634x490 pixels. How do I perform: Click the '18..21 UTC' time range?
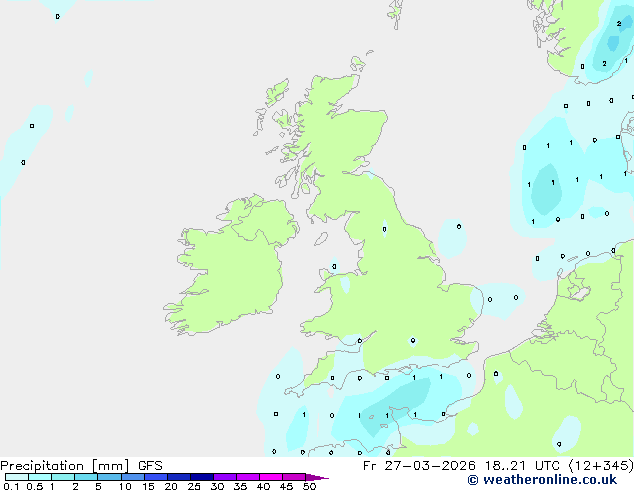click(523, 466)
